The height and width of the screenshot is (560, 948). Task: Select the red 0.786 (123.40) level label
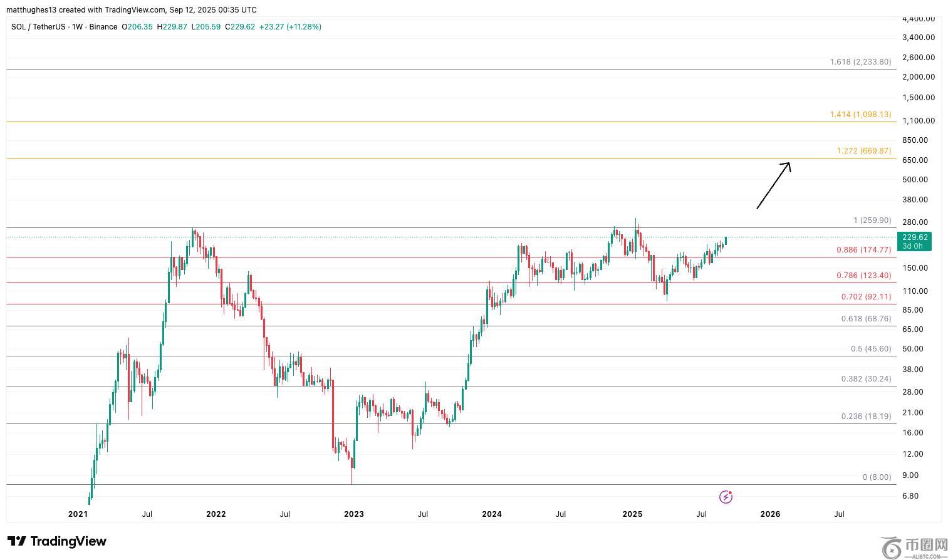(x=863, y=276)
